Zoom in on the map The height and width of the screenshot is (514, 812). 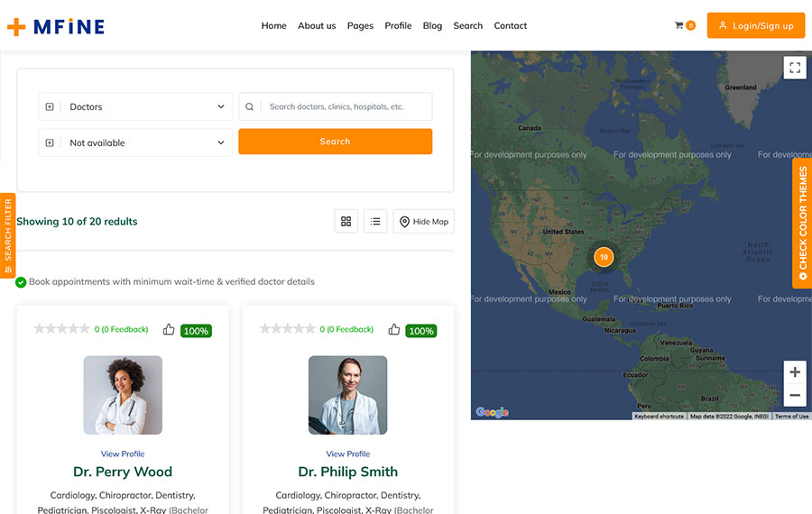(794, 372)
